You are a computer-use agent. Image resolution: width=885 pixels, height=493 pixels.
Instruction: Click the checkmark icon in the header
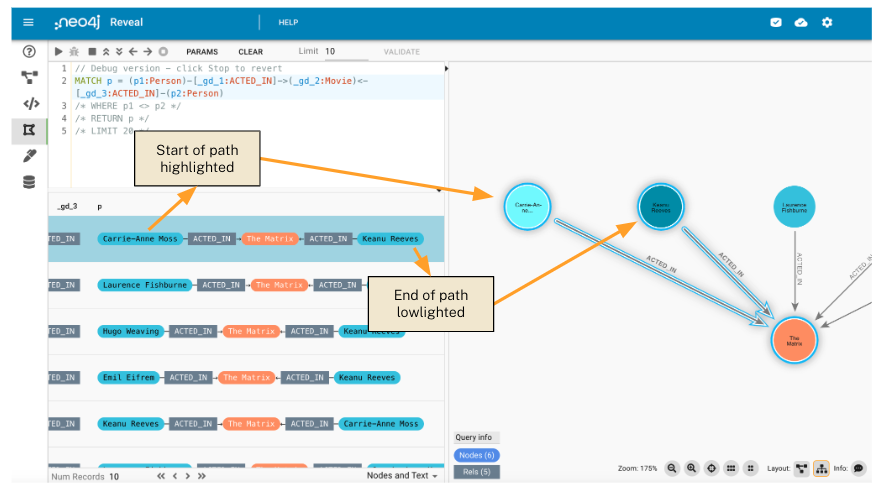pyautogui.click(x=776, y=23)
